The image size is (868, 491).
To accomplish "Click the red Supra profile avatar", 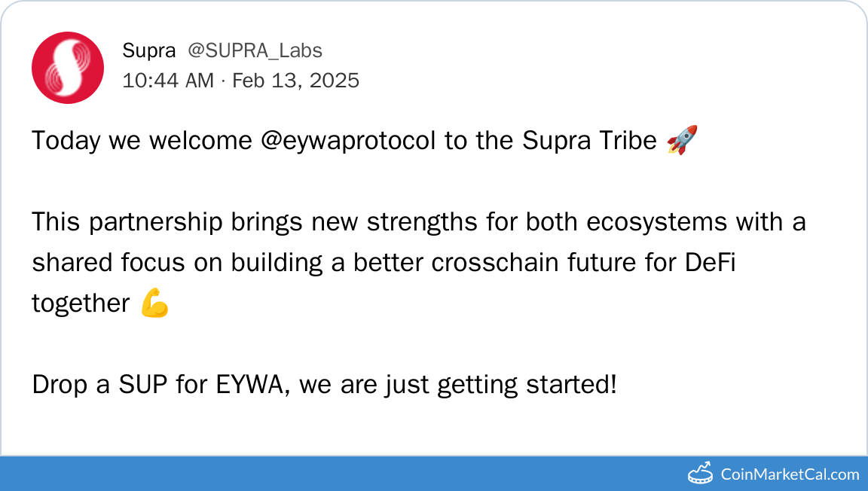I will (x=68, y=68).
